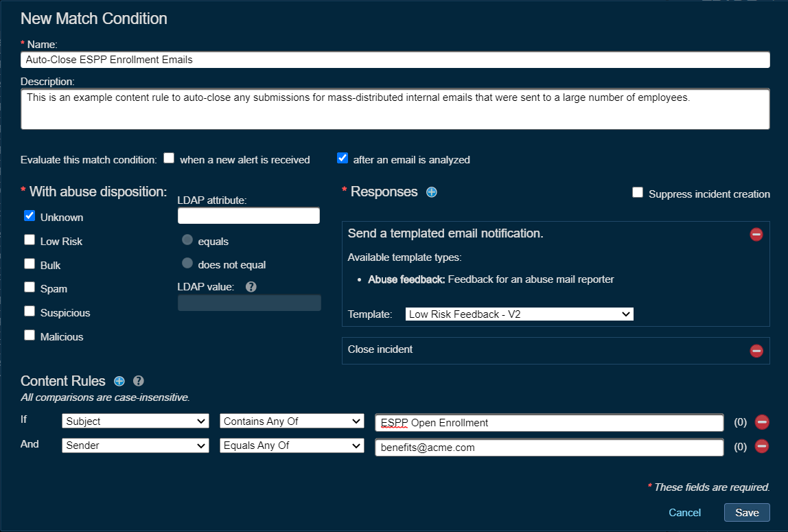Check Suppress incident creation
This screenshot has width=788, height=532.
click(x=638, y=194)
